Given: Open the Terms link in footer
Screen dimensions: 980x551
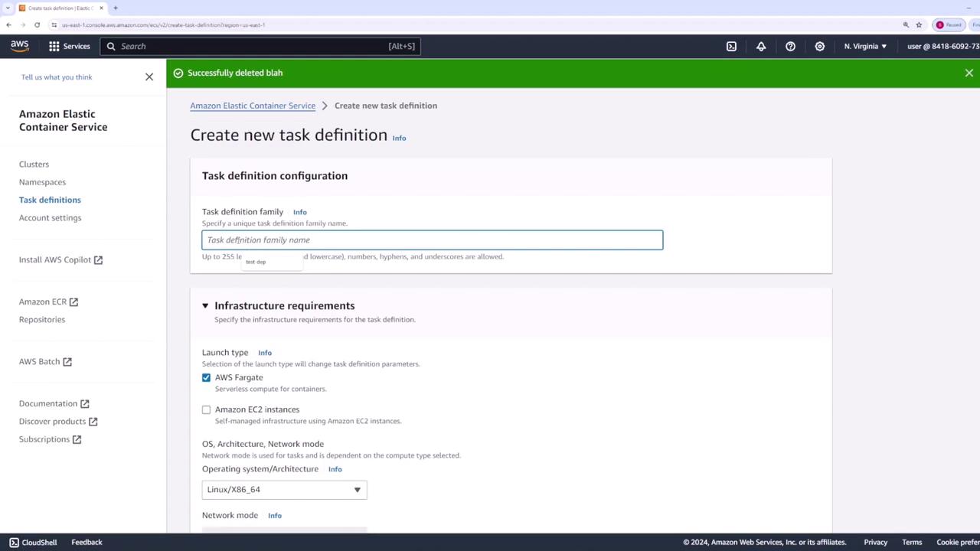Looking at the screenshot, I should pos(912,542).
